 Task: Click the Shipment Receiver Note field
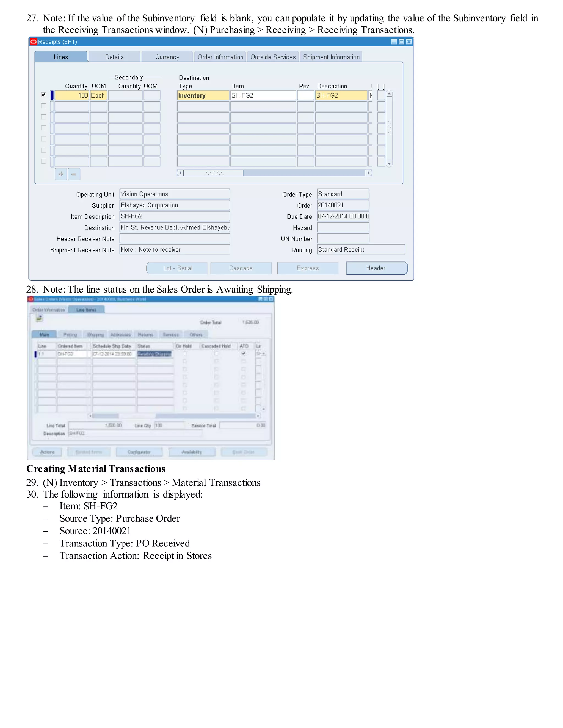(175, 250)
